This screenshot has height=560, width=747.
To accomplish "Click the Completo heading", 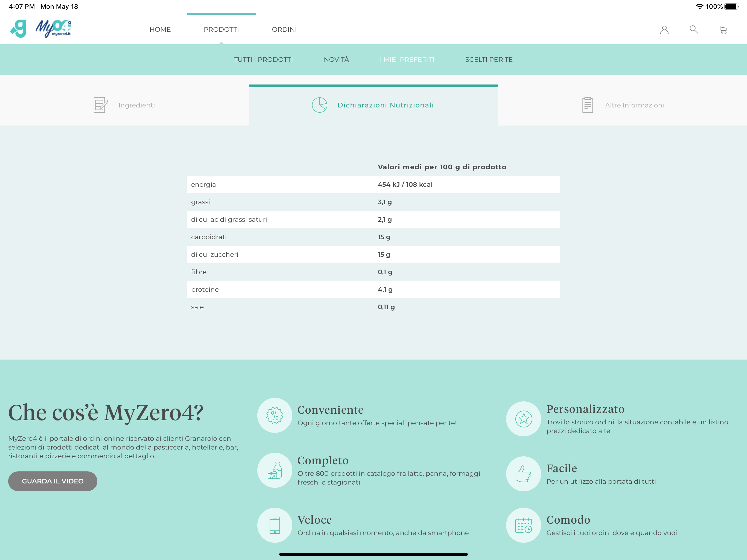I will [323, 460].
